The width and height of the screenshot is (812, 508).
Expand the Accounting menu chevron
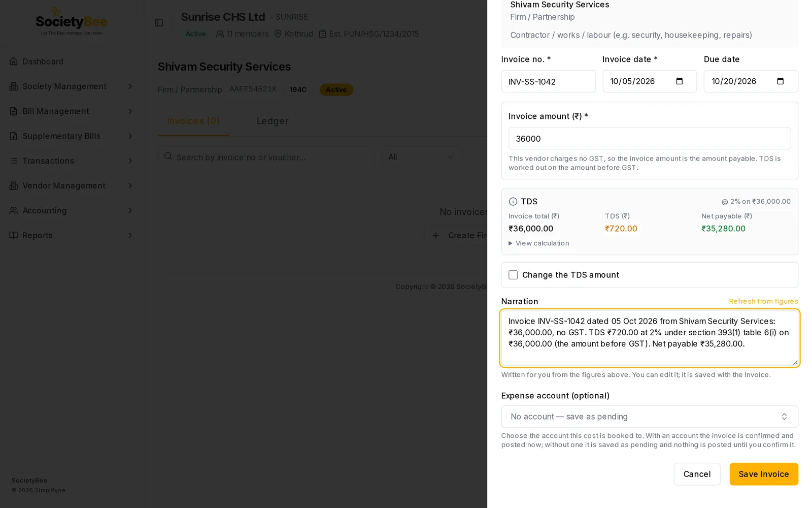(x=130, y=211)
